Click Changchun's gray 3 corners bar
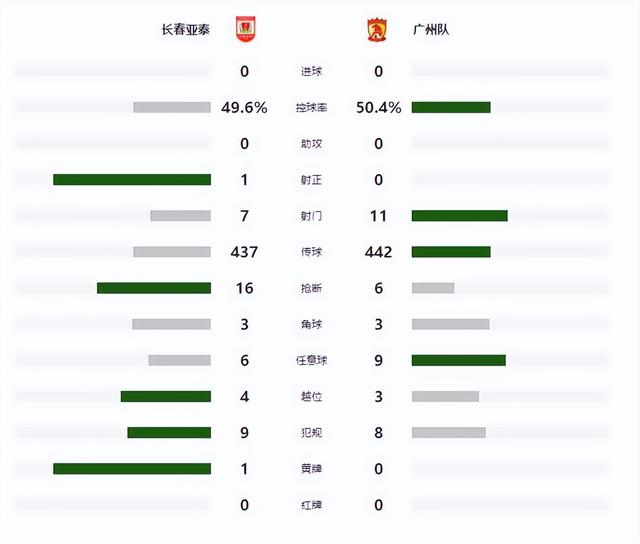 coord(171,324)
